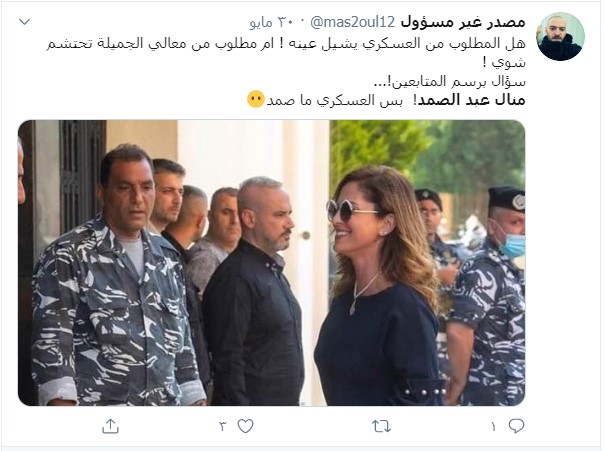Screen dimensions: 604x451
Task: Like the tweet with the heart icon
Action: pos(245,426)
